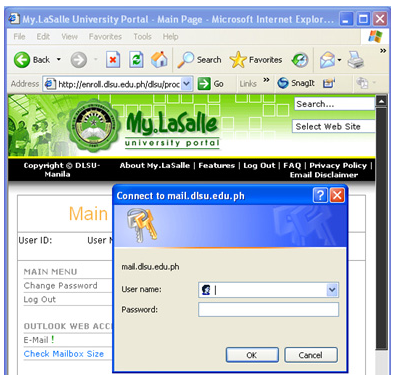Click the greyed copy icon beside SnagIt
397x382 pixels.
click(362, 83)
